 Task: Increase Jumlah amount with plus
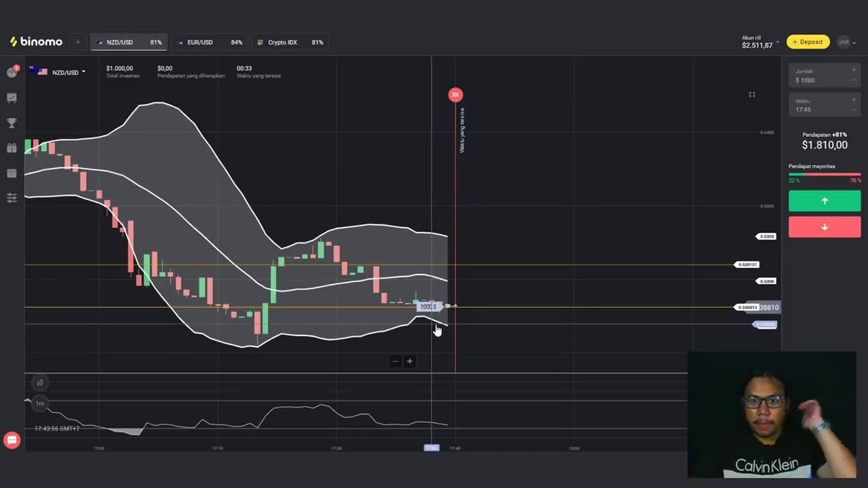click(854, 70)
